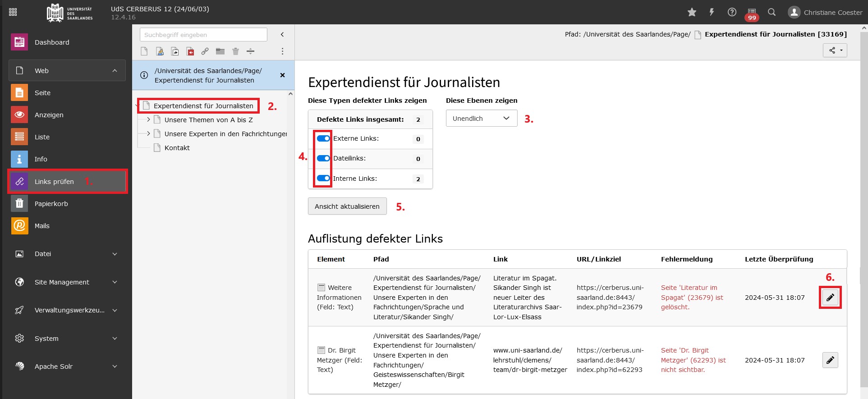The width and height of the screenshot is (868, 399).
Task: Open the Liste module
Action: click(67, 137)
